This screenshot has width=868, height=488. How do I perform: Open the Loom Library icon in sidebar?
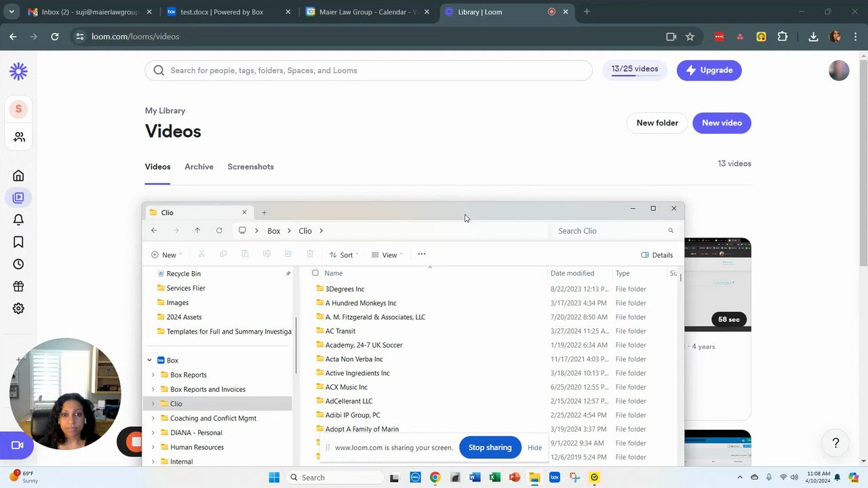(18, 198)
